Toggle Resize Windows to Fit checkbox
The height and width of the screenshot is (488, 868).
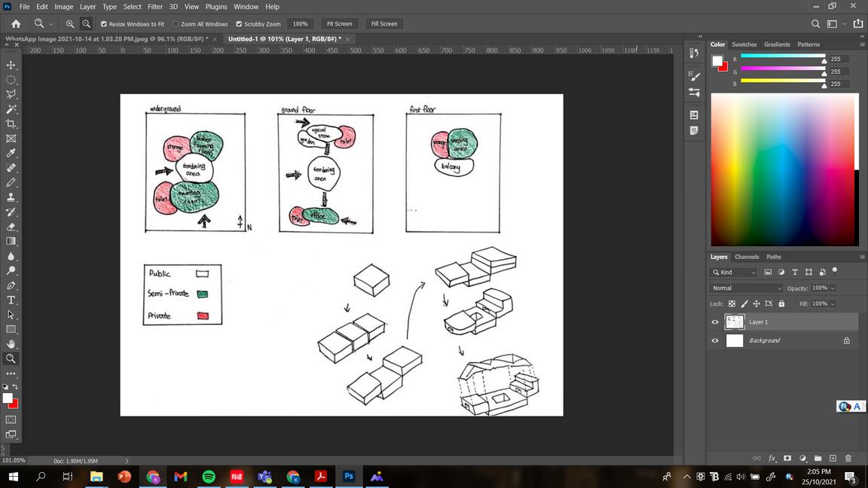[103, 24]
